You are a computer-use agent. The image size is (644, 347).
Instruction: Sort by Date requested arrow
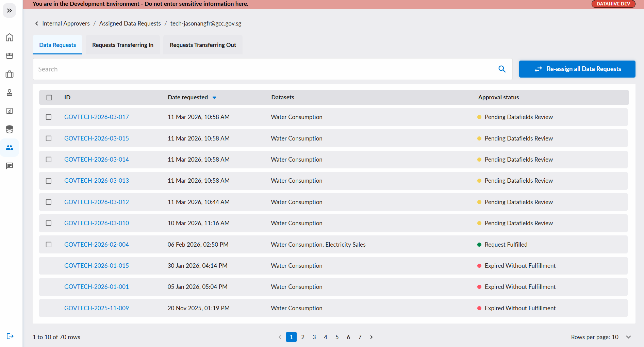(214, 98)
